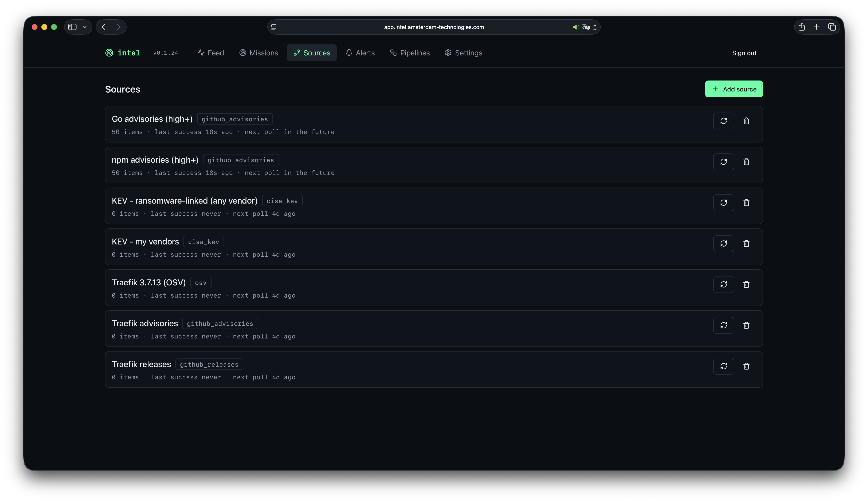Toggle the Safari sidebar
The image size is (868, 502).
click(x=72, y=27)
